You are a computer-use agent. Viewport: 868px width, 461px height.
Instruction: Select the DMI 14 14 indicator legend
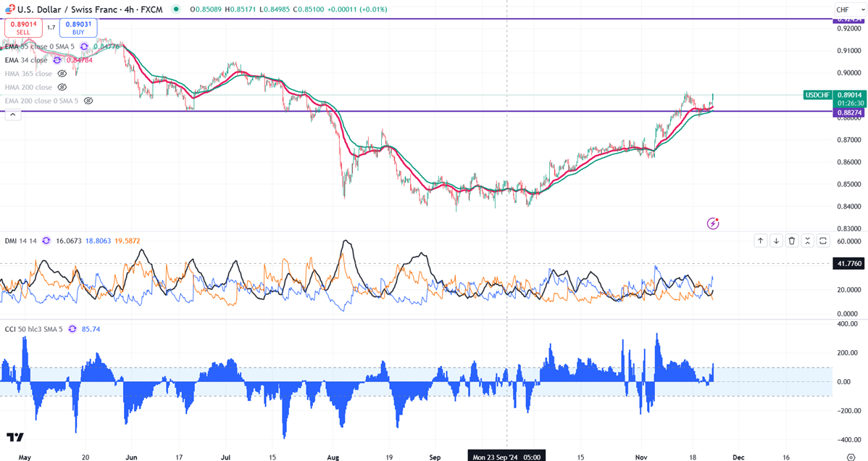coord(20,241)
